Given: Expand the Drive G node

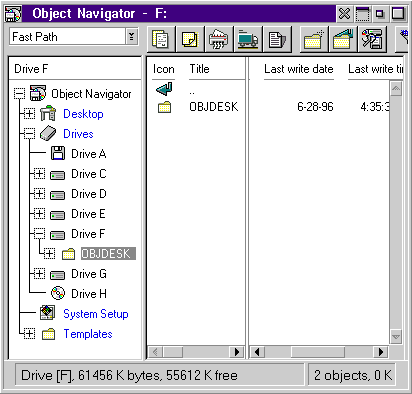Looking at the screenshot, I should click(39, 273).
